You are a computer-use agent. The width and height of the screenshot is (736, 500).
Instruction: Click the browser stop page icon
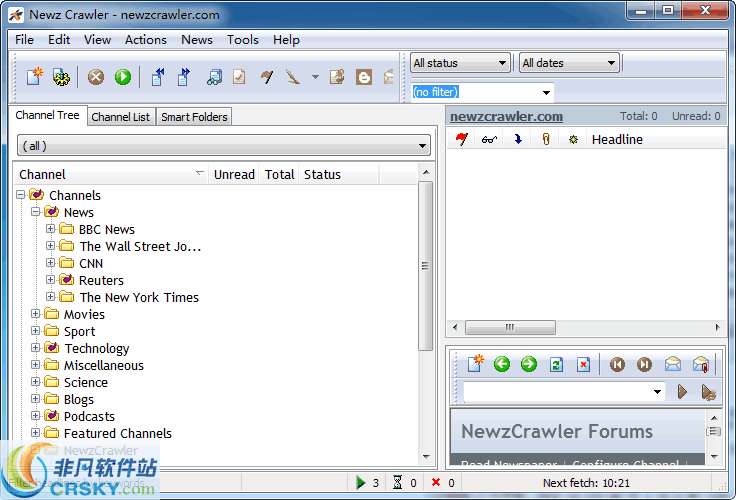click(583, 364)
